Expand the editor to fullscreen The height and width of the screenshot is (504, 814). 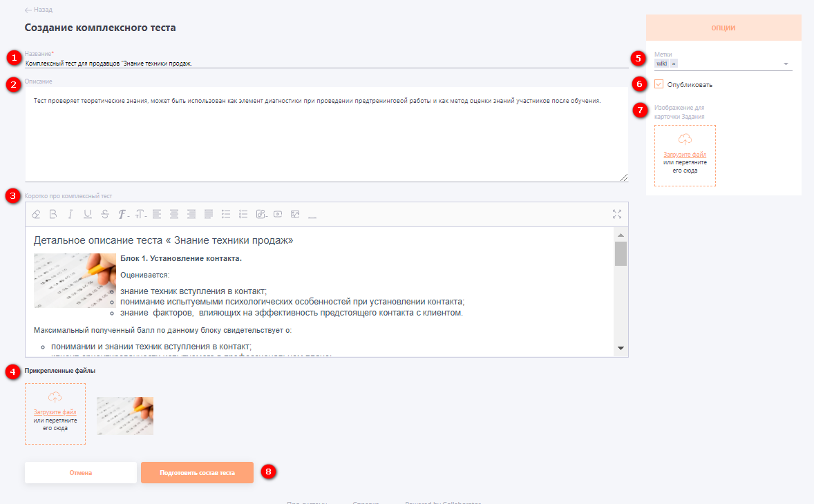click(x=617, y=214)
